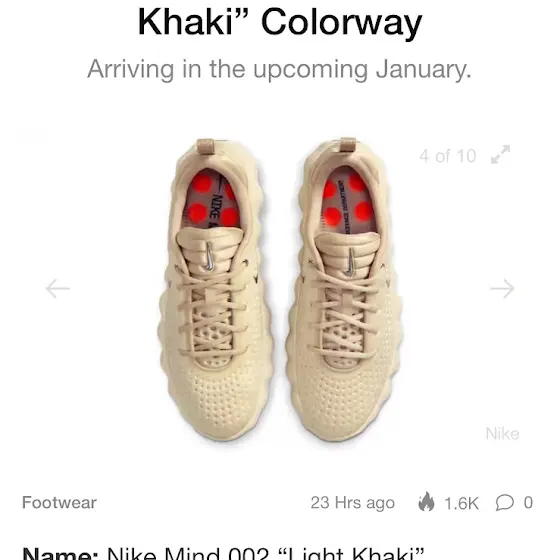The image size is (560, 560).
Task: Open comments via the speech bubble icon
Action: [505, 502]
